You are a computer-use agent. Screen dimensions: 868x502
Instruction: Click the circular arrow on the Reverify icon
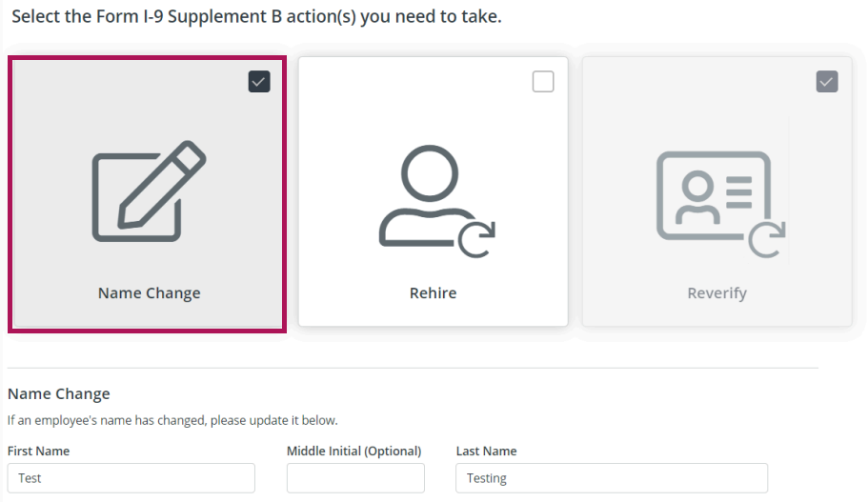pos(767,238)
